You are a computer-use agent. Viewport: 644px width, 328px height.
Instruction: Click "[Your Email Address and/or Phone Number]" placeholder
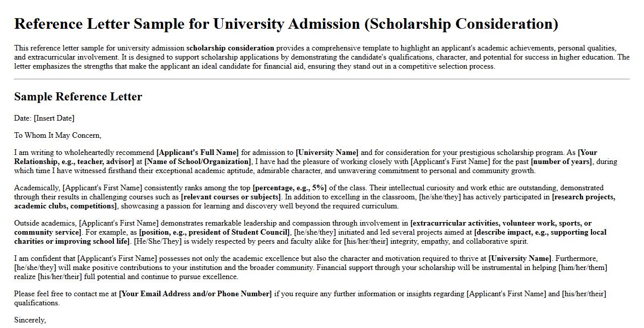coord(195,294)
